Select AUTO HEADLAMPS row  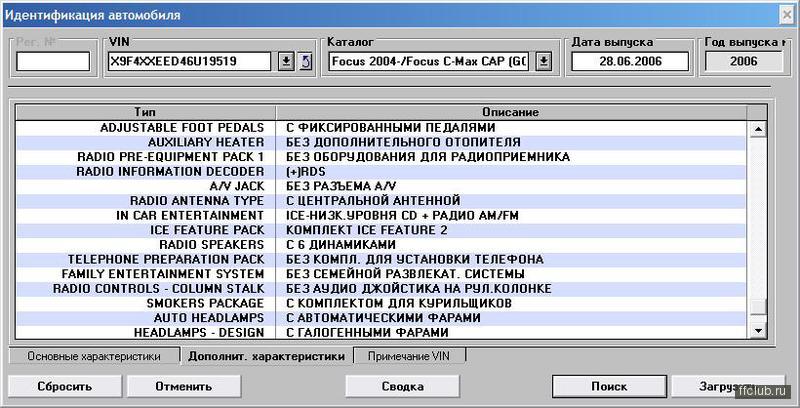381,318
